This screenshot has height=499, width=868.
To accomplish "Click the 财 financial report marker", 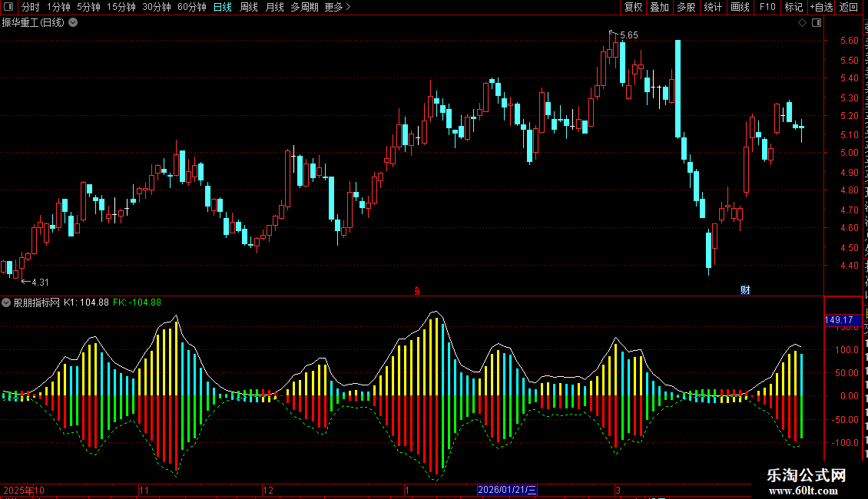I will [x=745, y=290].
